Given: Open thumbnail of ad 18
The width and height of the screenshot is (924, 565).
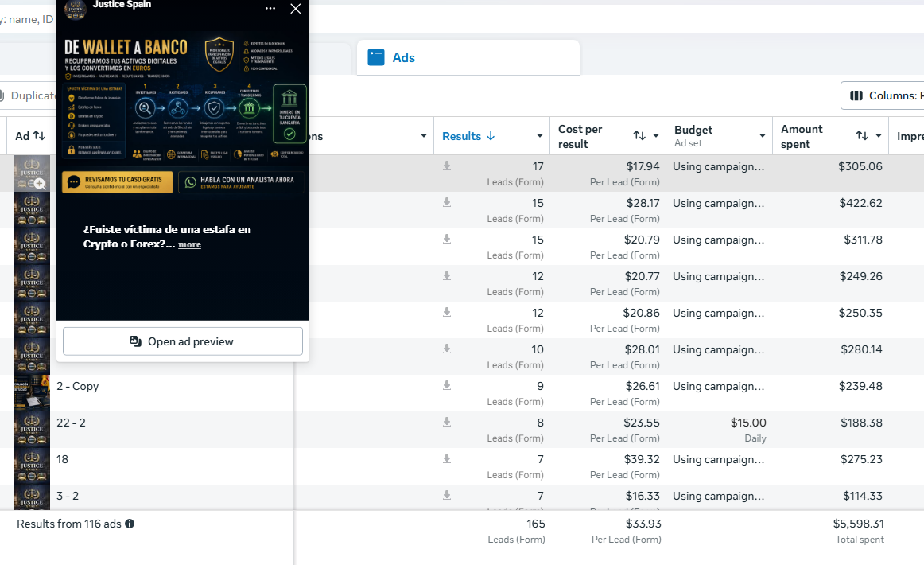Looking at the screenshot, I should 32,466.
